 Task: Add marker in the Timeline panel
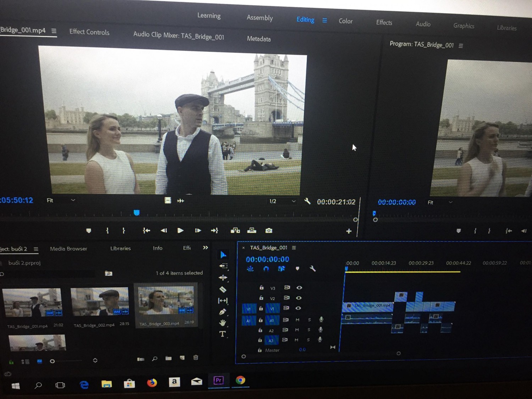click(297, 268)
